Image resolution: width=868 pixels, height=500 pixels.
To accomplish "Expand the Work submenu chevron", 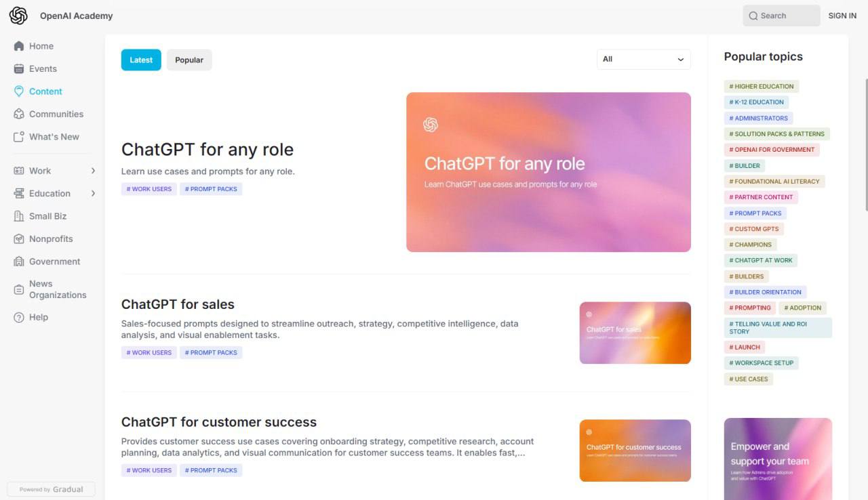I will (93, 171).
